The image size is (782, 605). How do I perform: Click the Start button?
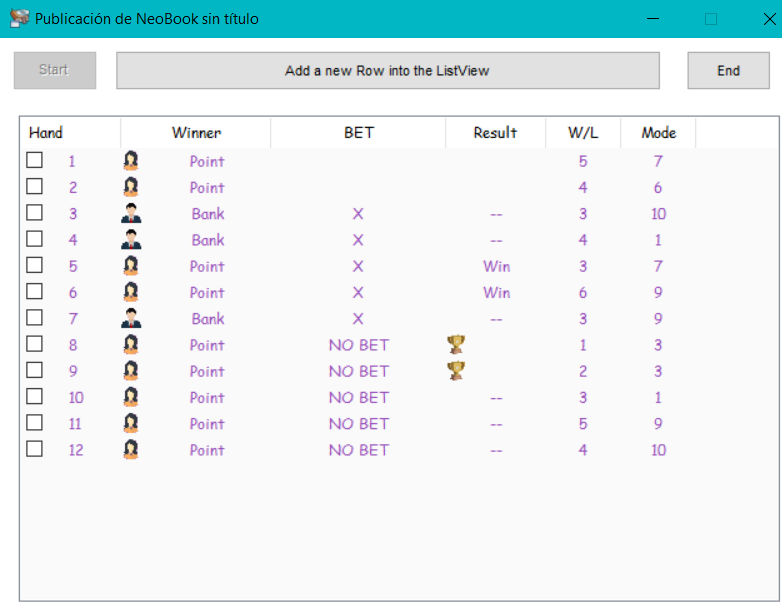55,70
